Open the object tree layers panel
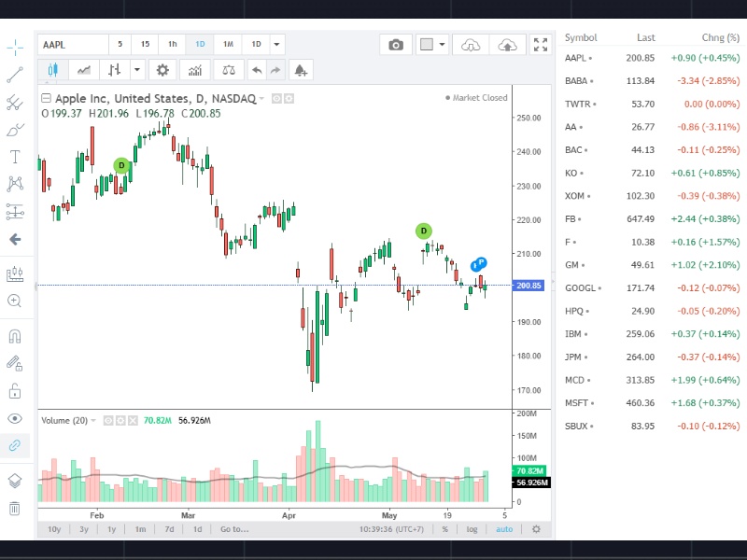The width and height of the screenshot is (747, 560). (x=15, y=481)
